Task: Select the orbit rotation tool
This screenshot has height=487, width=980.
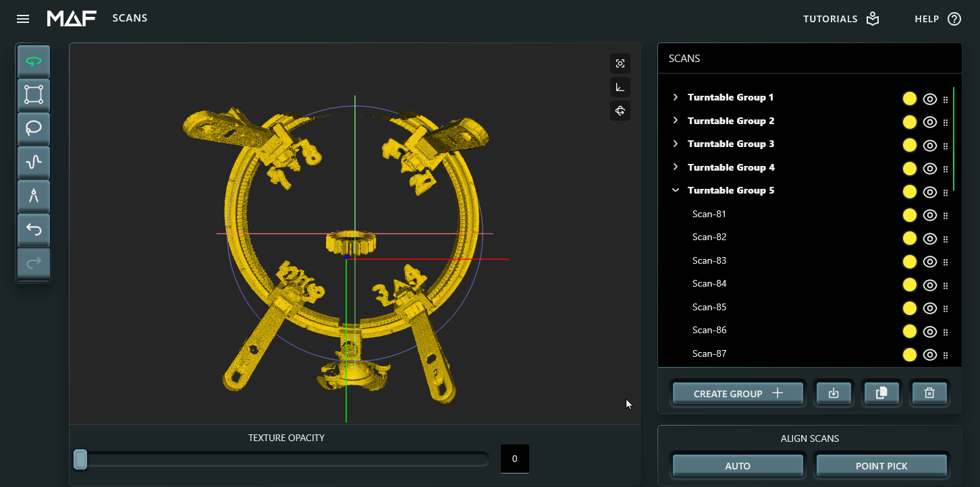Action: point(34,61)
